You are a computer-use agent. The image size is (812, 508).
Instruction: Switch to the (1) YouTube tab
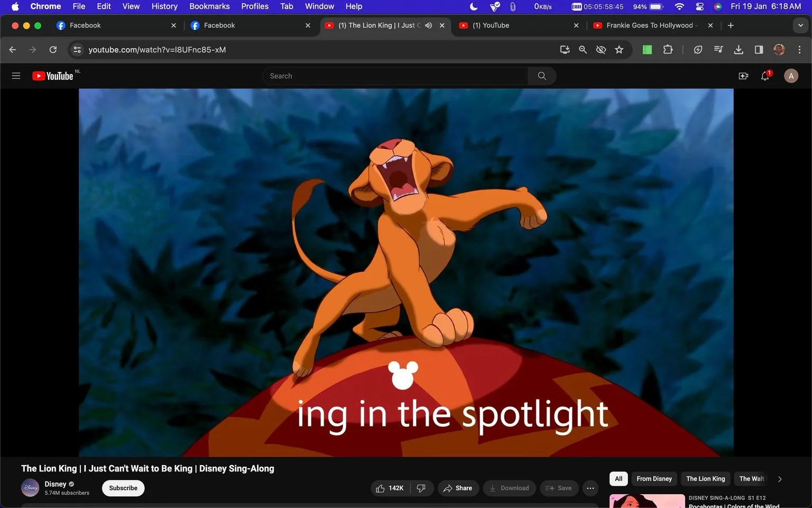[x=519, y=25]
